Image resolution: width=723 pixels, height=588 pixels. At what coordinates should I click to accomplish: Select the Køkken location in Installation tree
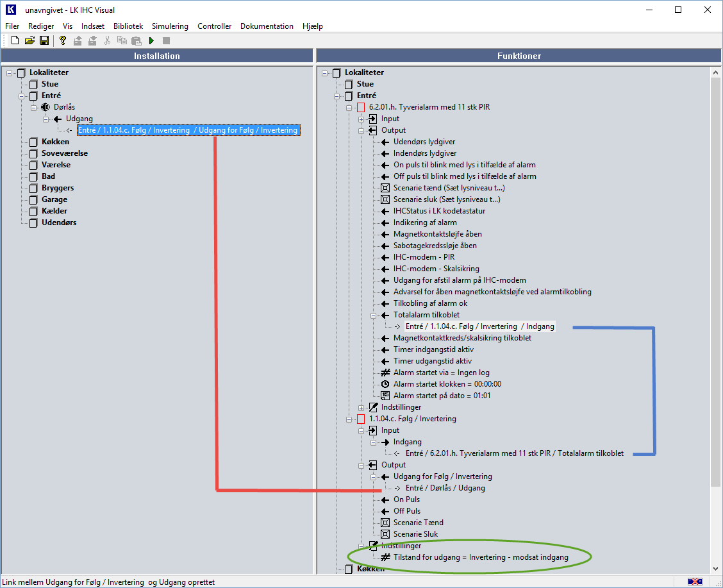[x=54, y=142]
